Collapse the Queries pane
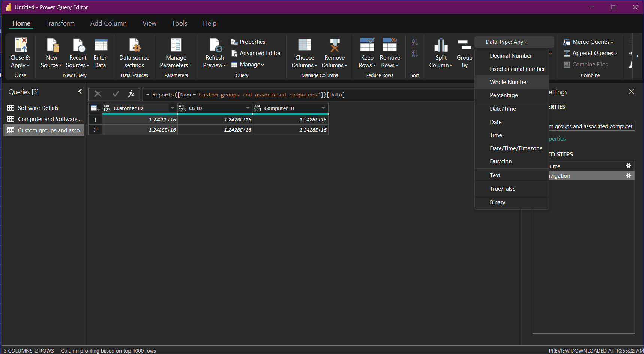 click(x=80, y=91)
